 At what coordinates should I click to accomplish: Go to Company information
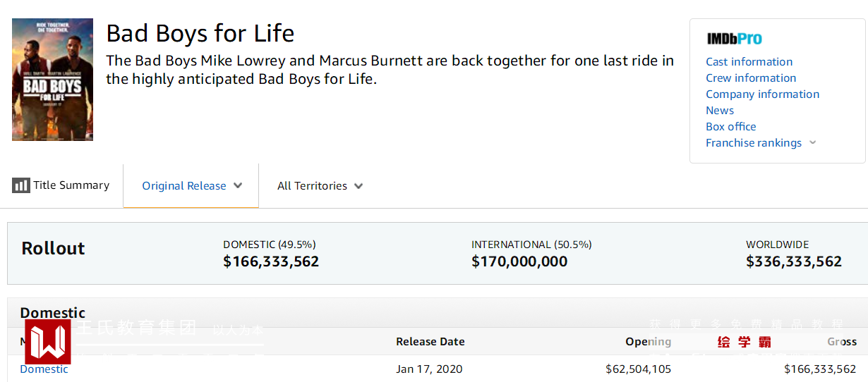[x=762, y=94]
